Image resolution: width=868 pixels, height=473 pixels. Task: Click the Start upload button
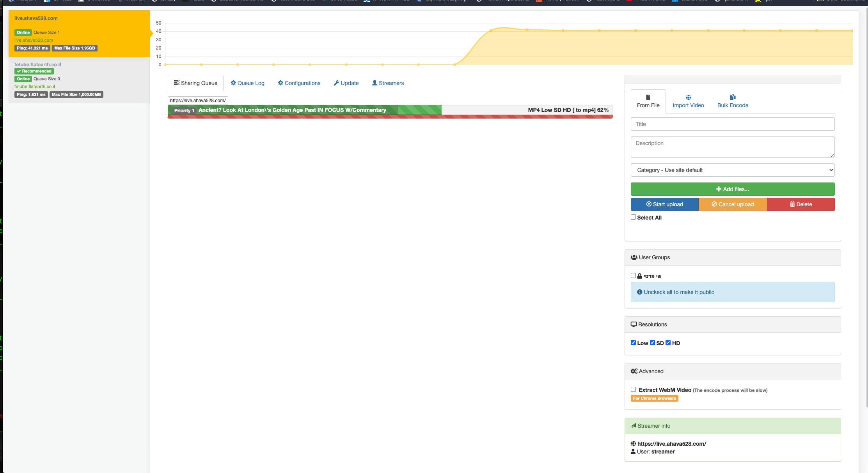[x=664, y=204]
